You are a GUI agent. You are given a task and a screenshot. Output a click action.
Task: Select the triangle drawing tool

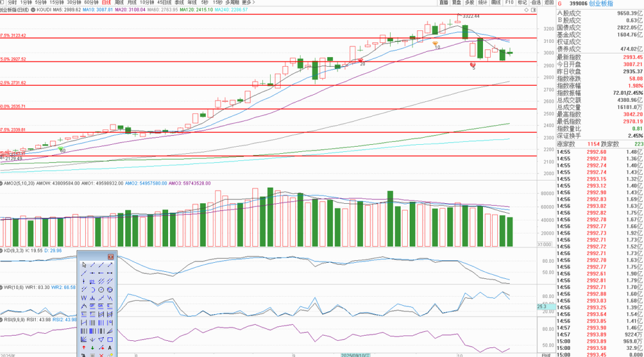(x=101, y=339)
